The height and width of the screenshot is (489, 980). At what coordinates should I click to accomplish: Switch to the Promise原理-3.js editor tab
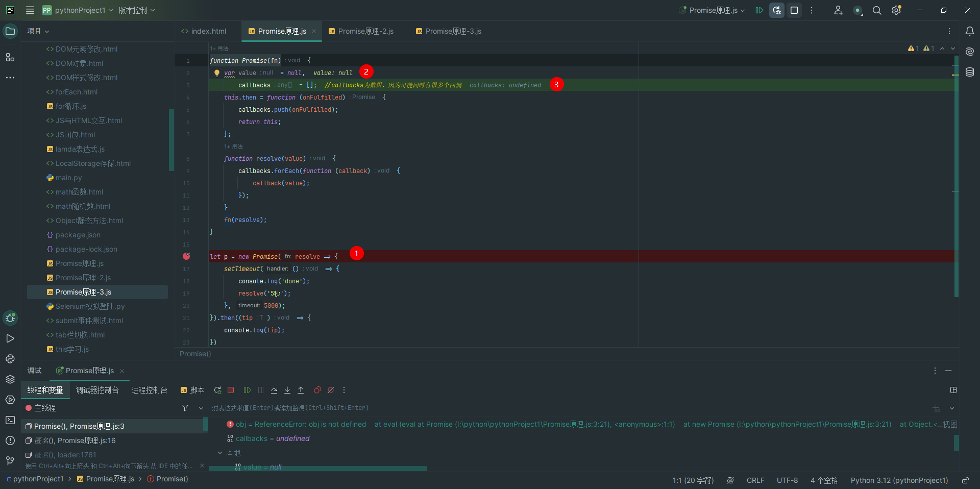pos(449,31)
